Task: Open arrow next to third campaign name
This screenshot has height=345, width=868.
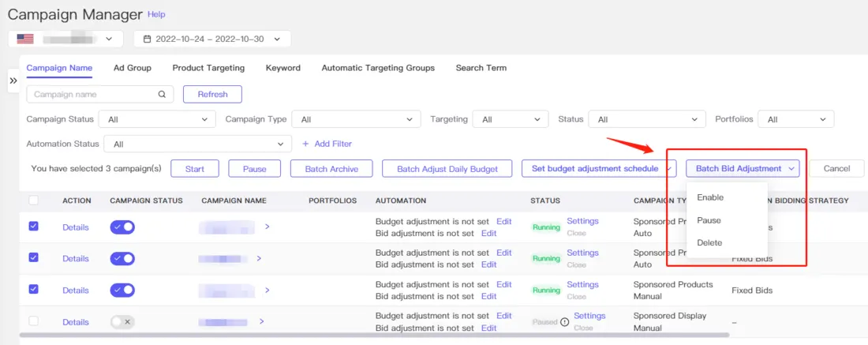Action: click(x=267, y=290)
